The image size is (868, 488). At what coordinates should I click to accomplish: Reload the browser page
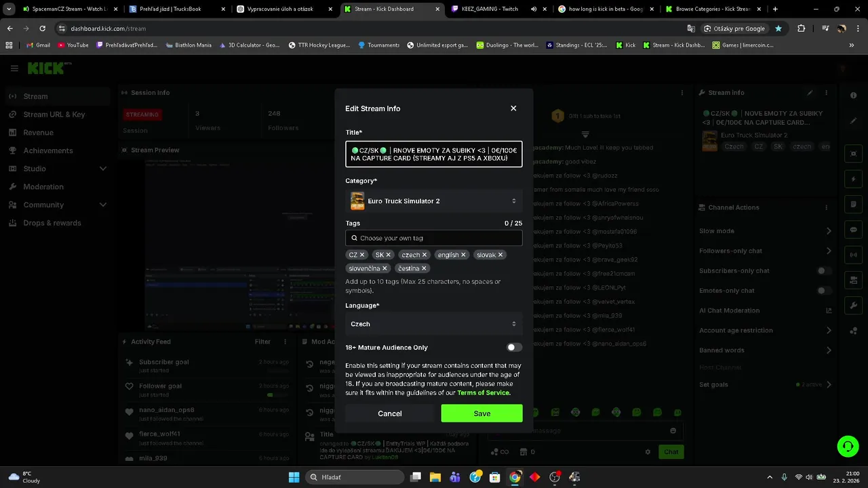[43, 28]
